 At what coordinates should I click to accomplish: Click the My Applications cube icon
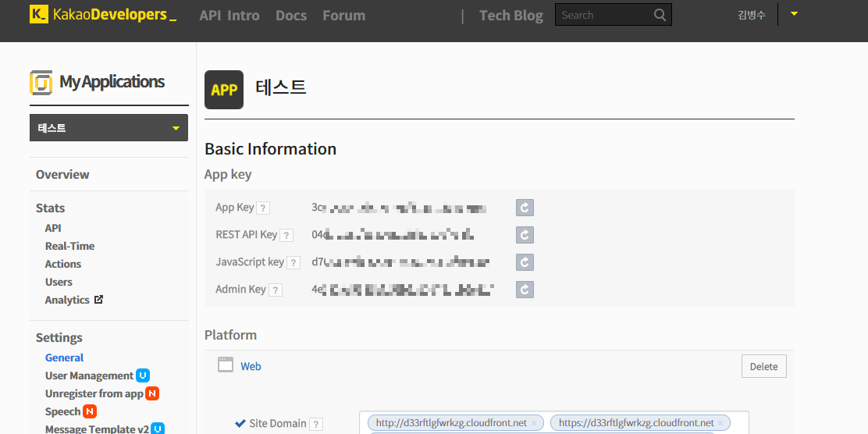pyautogui.click(x=41, y=83)
